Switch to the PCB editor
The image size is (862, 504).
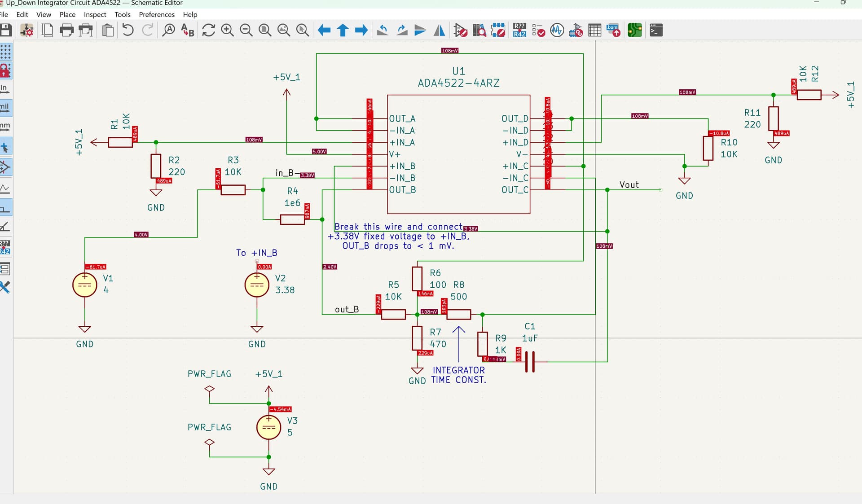634,30
